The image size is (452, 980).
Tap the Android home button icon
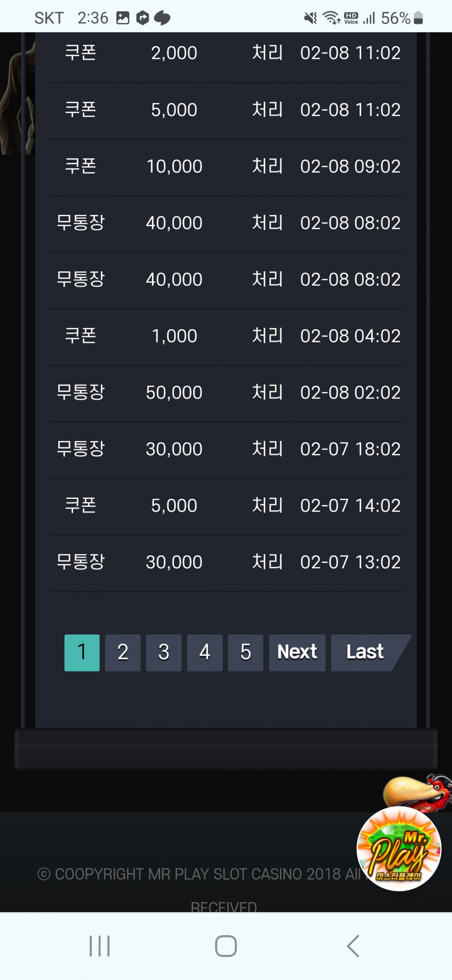[x=226, y=946]
